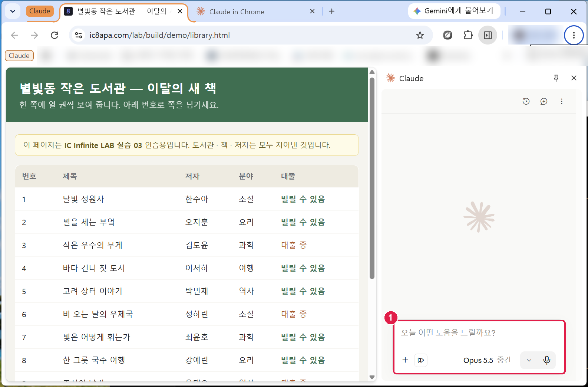Toggle the browser side panel button

point(488,35)
